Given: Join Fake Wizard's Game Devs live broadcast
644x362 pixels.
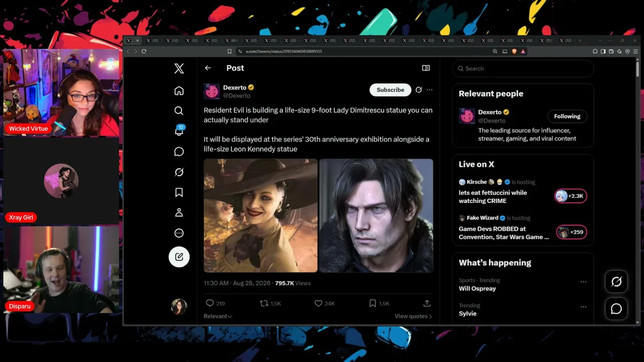Looking at the screenshot, I should (504, 233).
